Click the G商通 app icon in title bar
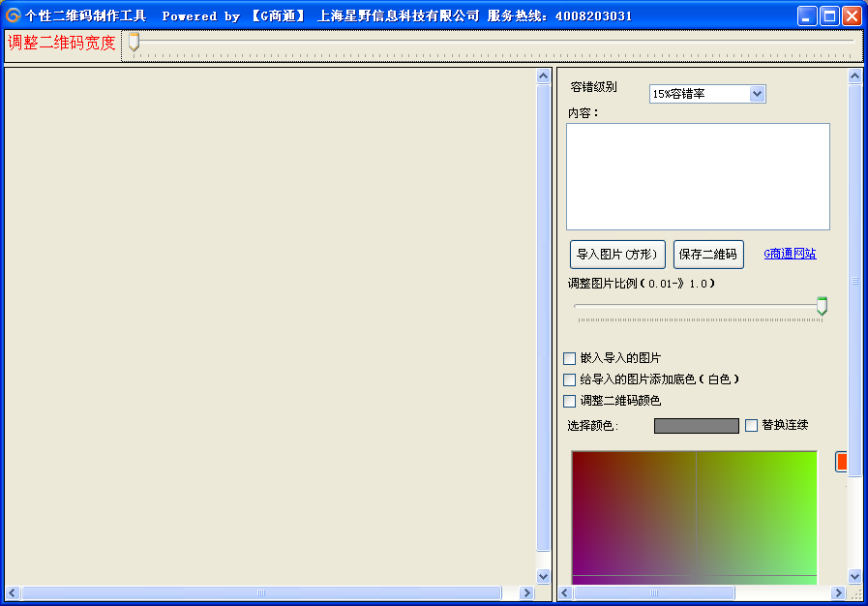The height and width of the screenshot is (606, 868). (x=13, y=15)
